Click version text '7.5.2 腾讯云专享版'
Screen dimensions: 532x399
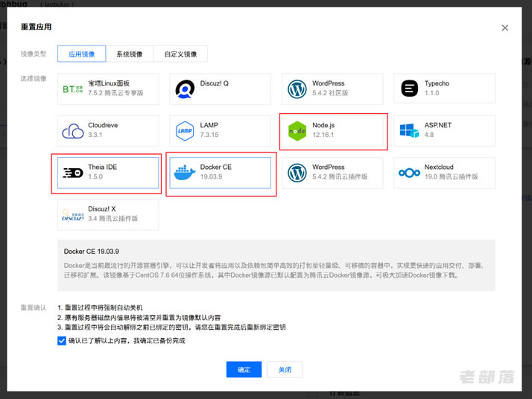coord(115,93)
